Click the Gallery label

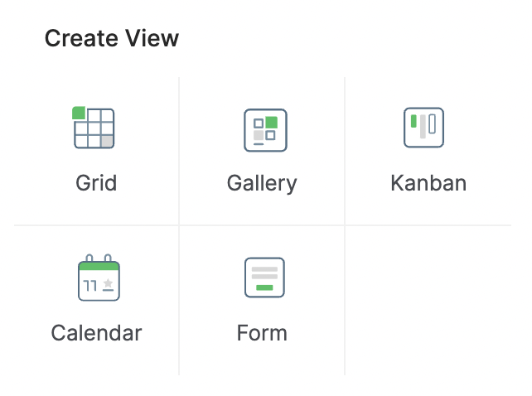(262, 182)
